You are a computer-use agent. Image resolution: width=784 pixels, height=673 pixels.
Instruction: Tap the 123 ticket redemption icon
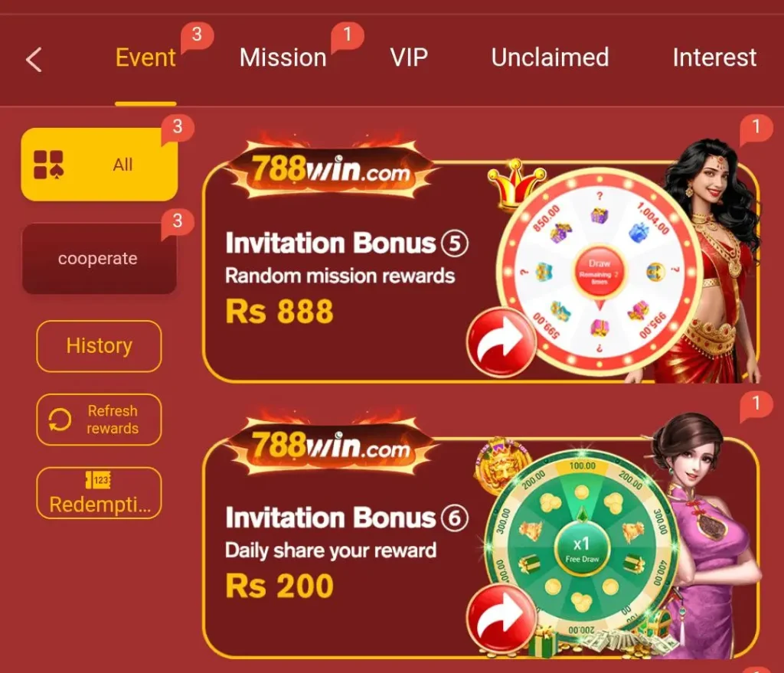coord(98,480)
